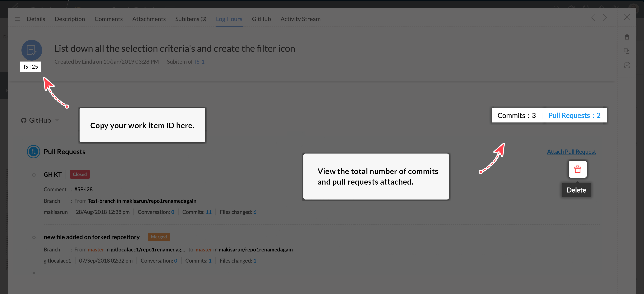The image size is (644, 294).
Task: Open parent item IS-1 link
Action: pyautogui.click(x=200, y=62)
